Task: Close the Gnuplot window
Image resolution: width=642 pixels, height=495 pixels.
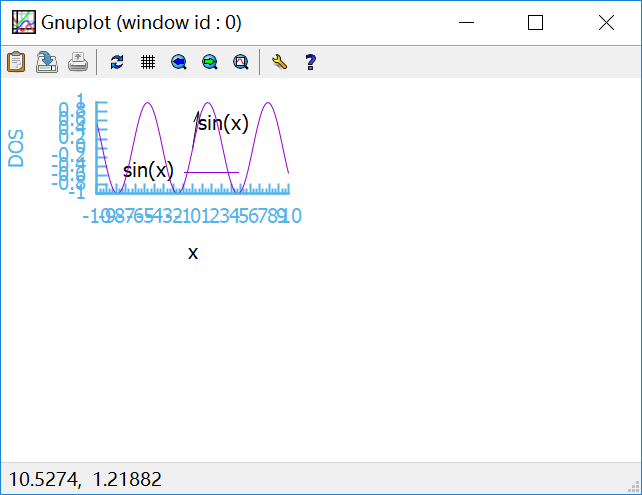Action: pos(606,23)
